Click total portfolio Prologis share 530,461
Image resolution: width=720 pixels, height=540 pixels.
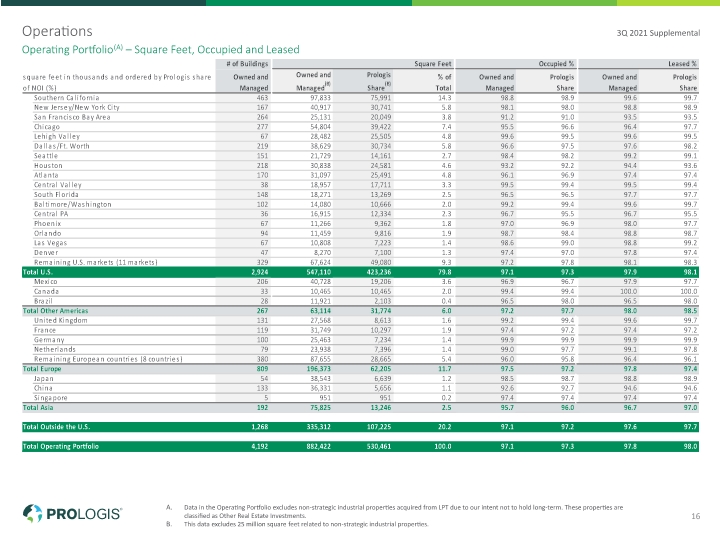tap(379, 446)
